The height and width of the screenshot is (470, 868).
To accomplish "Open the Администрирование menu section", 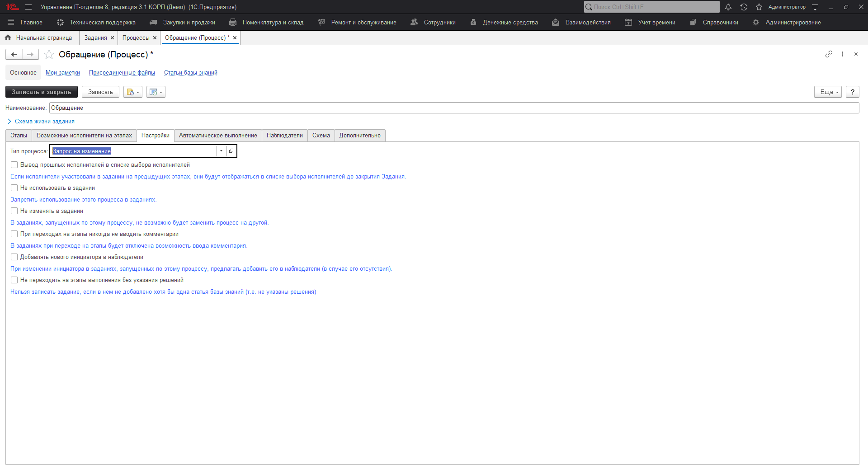I will (792, 22).
